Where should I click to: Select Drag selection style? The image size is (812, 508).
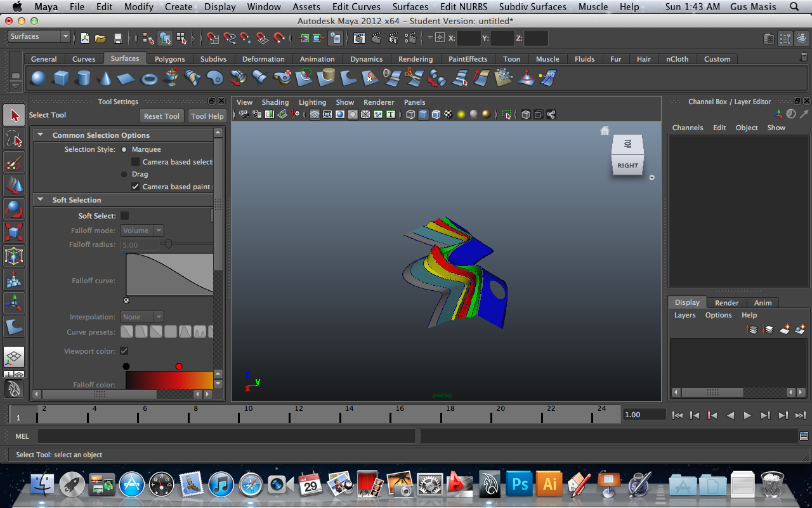click(124, 174)
